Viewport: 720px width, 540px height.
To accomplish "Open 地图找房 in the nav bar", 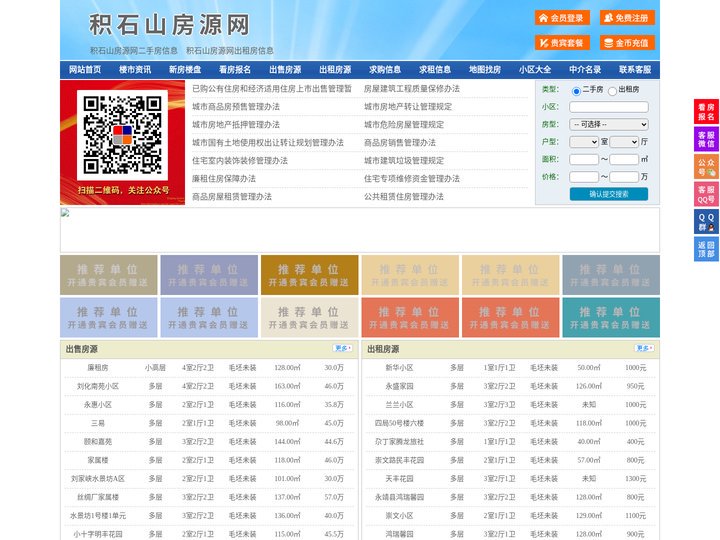I will click(485, 70).
